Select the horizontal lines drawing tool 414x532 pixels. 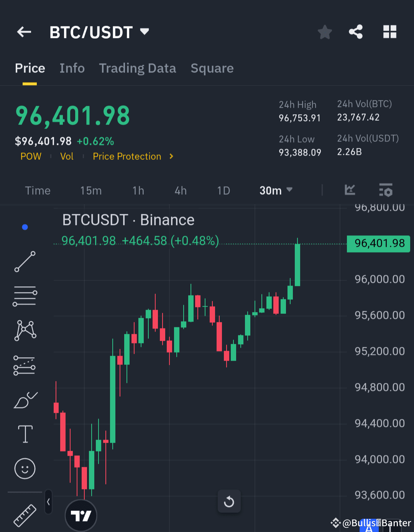pyautogui.click(x=25, y=296)
